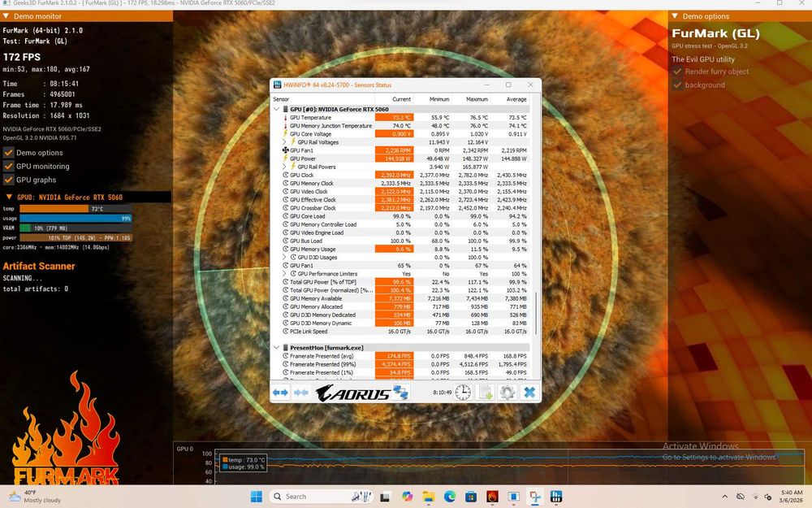The height and width of the screenshot is (508, 812).
Task: Select the Total GPU Power [% of TDP] row
Action: 400,282
